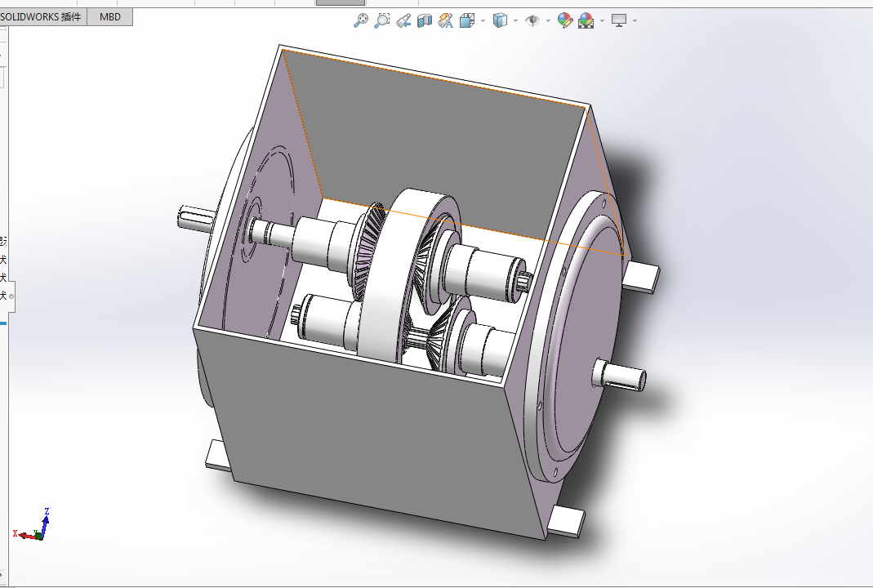This screenshot has height=588, width=873.
Task: Click the Zoom to Fit icon
Action: click(361, 20)
